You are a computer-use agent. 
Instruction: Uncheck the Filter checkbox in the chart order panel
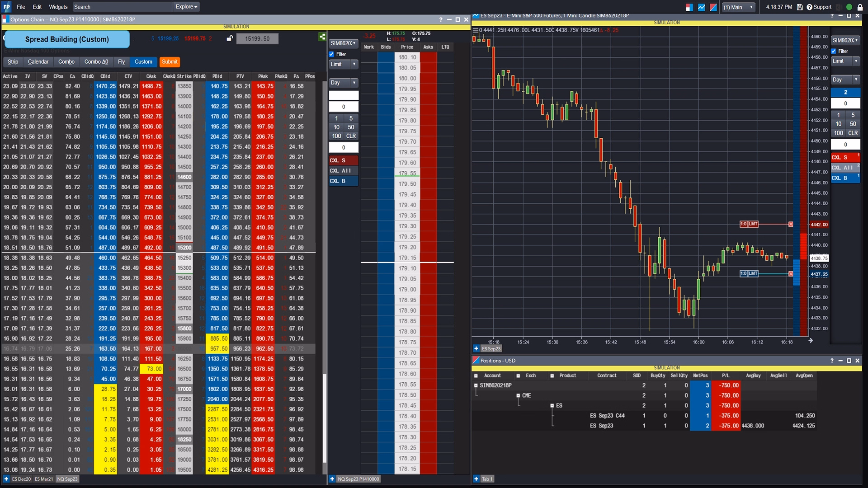click(834, 51)
